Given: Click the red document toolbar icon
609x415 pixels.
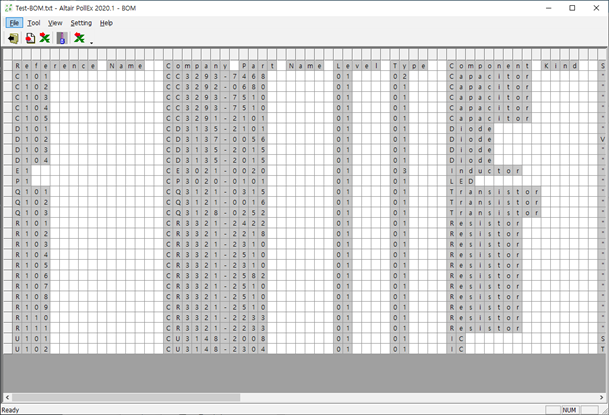Looking at the screenshot, I should tap(29, 38).
